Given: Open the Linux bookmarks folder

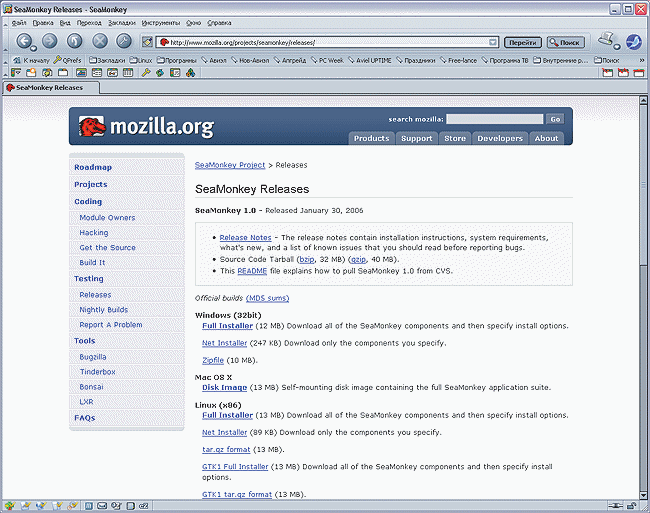Looking at the screenshot, I should coord(141,60).
